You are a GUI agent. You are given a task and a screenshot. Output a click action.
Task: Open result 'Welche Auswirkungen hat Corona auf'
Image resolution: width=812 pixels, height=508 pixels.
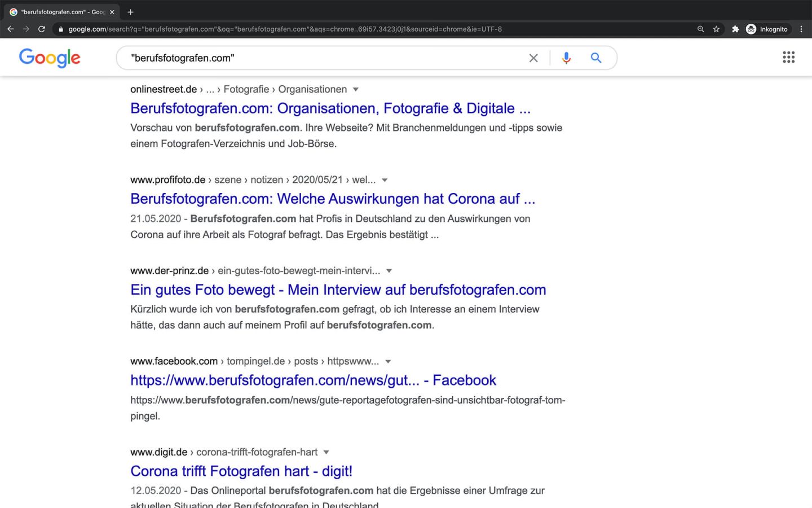tap(333, 199)
